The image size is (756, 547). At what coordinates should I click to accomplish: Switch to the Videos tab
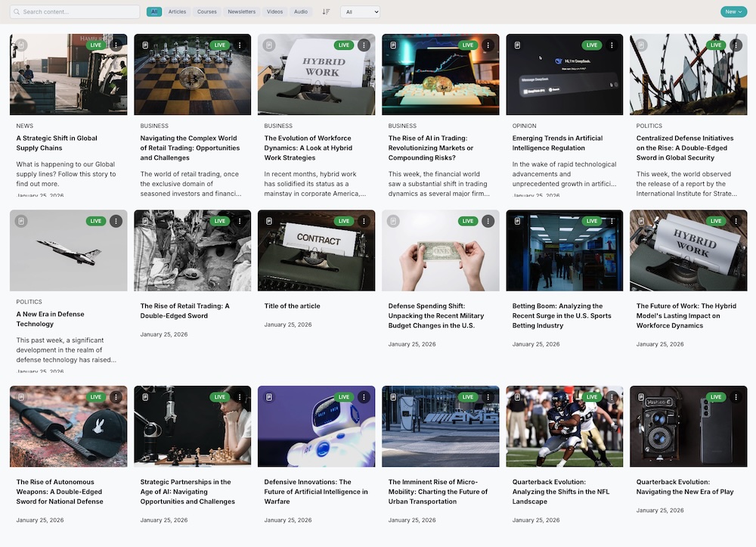pyautogui.click(x=275, y=11)
